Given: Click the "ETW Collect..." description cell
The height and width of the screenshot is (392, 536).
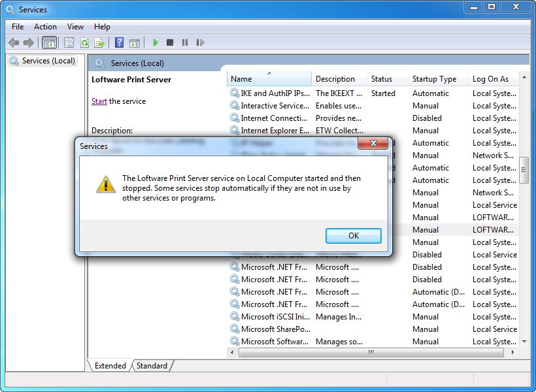Looking at the screenshot, I should tap(339, 131).
